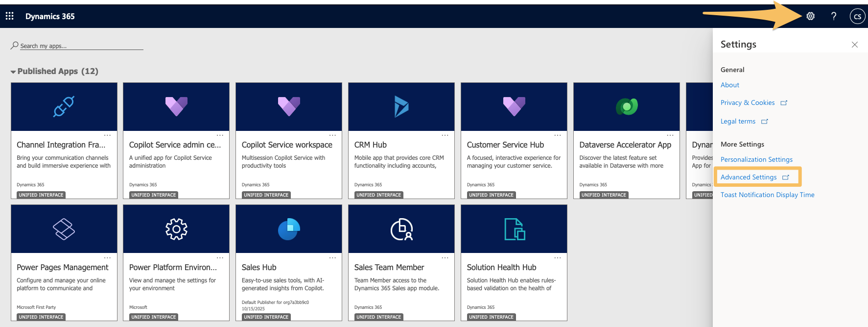Close the Settings panel
Viewport: 868px width, 327px height.
click(x=854, y=45)
